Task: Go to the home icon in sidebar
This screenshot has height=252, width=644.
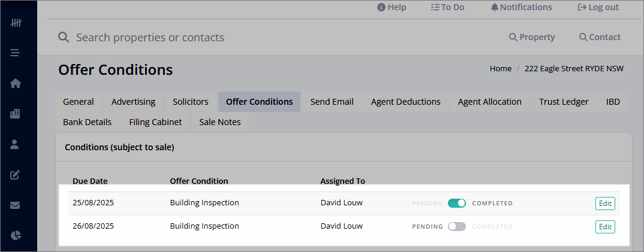Action: (x=15, y=83)
